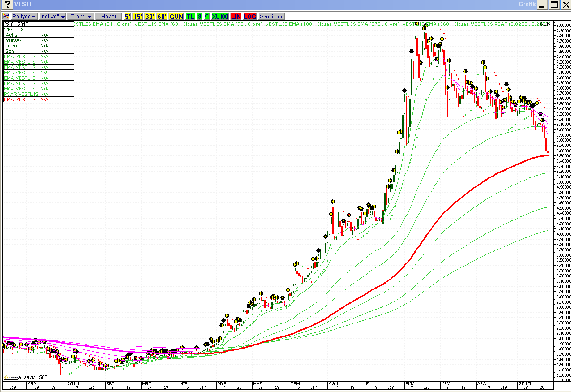Open the Periyod dropdown menu
The image size is (571, 392).
tap(25, 17)
